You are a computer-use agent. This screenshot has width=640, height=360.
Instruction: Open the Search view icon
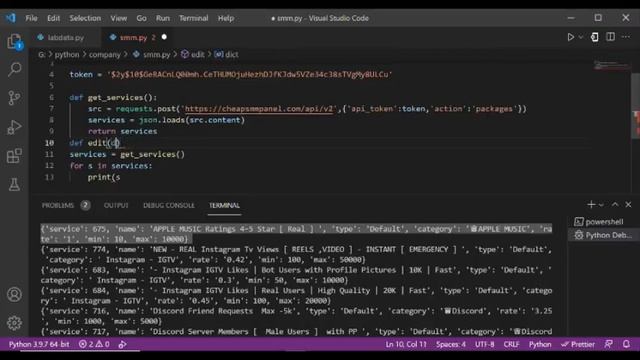click(14, 69)
